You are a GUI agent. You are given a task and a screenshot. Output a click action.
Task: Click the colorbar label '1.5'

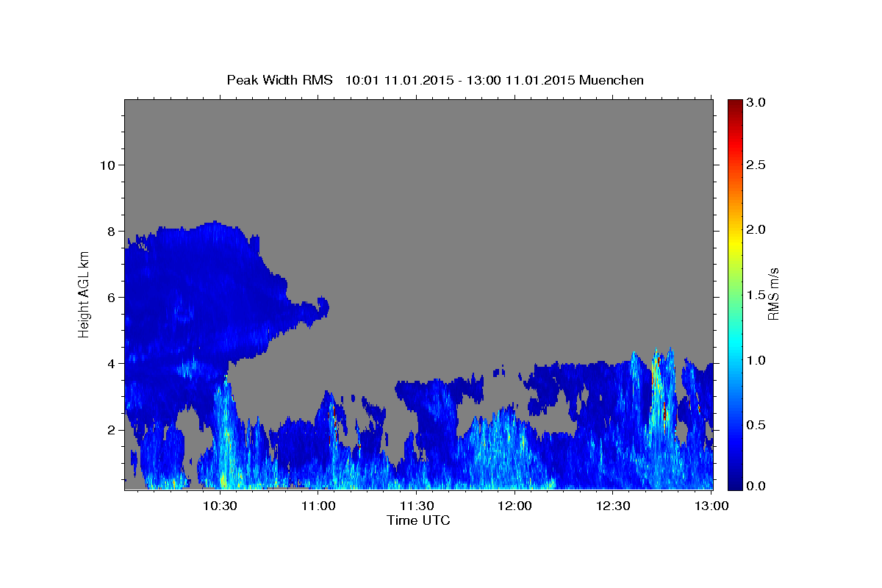pos(756,295)
